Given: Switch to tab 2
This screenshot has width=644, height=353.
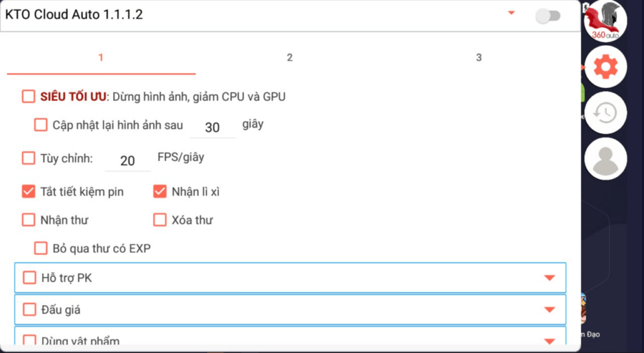Looking at the screenshot, I should coord(289,57).
